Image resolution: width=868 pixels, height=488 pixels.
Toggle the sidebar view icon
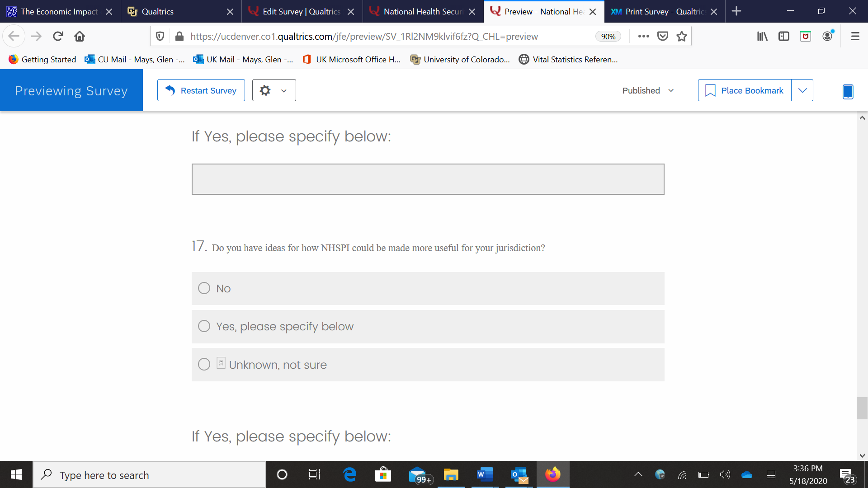pyautogui.click(x=783, y=36)
